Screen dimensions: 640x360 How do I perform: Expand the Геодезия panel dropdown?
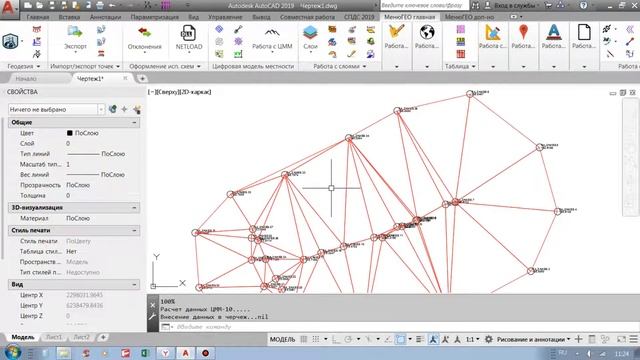coord(38,66)
